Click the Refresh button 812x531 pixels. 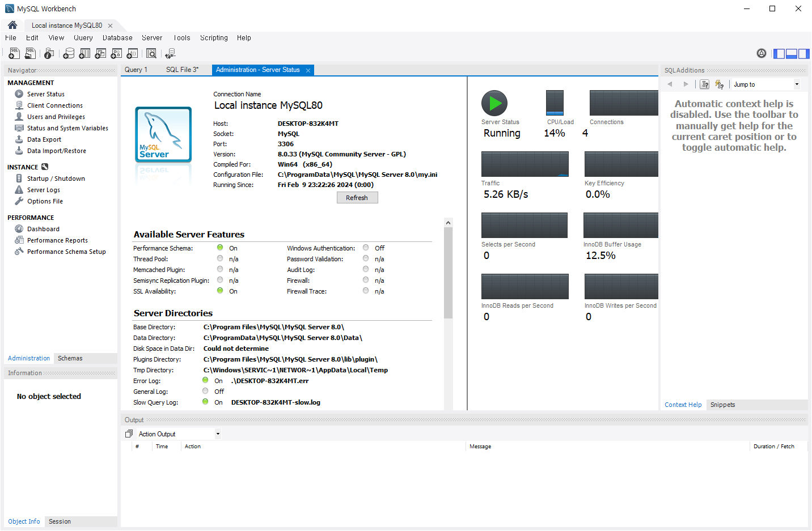357,198
